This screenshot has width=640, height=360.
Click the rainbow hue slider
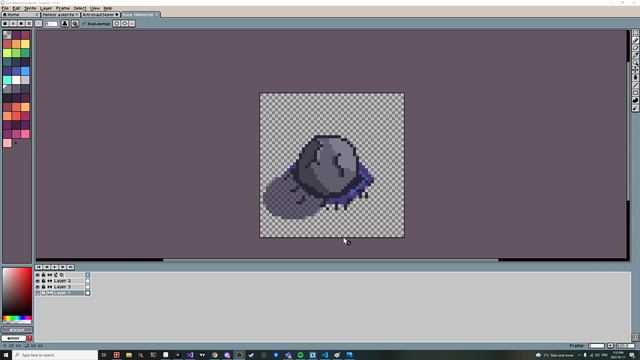pos(17,318)
